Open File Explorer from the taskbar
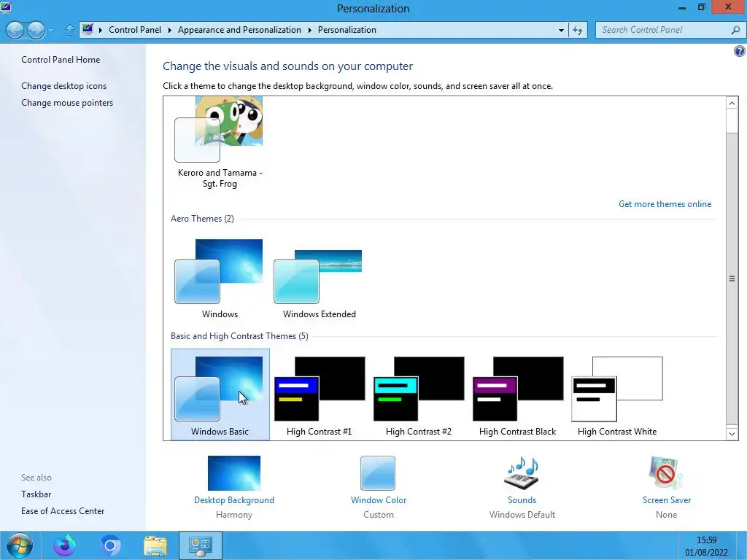 [x=155, y=545]
